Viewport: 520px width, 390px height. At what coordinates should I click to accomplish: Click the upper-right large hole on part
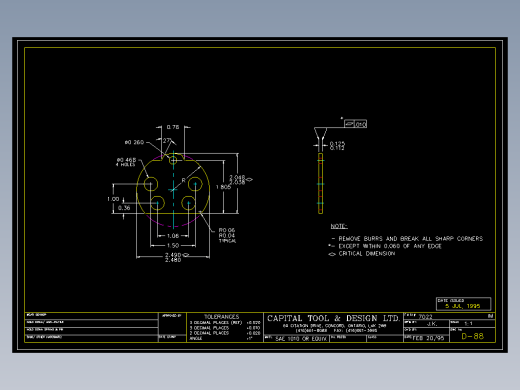pos(195,184)
